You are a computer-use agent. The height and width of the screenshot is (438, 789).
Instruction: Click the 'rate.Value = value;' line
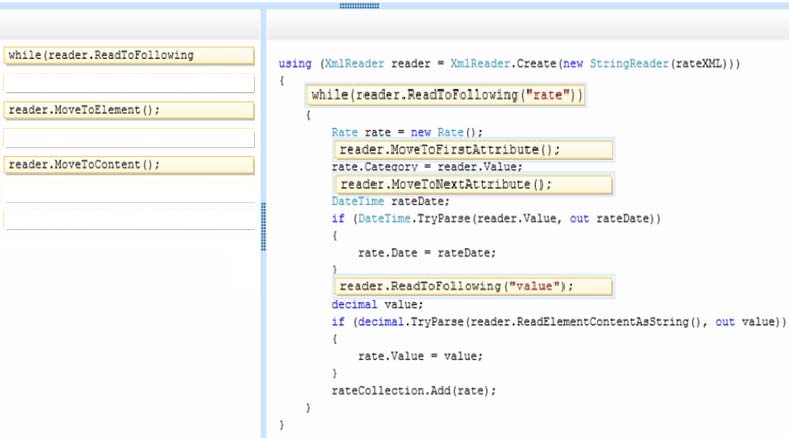(420, 356)
